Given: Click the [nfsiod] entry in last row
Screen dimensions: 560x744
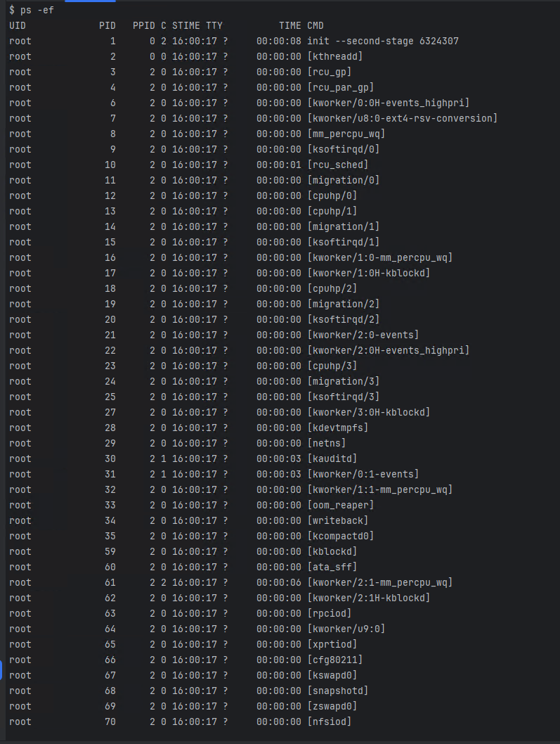Looking at the screenshot, I should click(330, 721).
